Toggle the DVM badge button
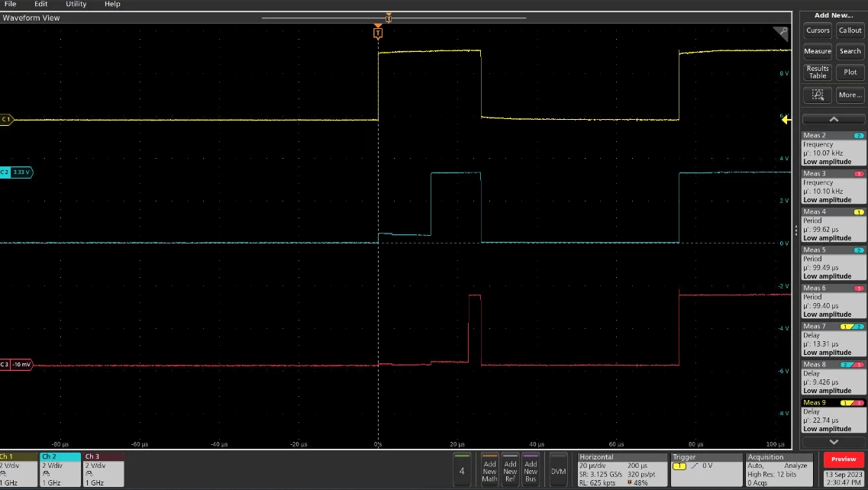Screen dimensions: 868x490 [558, 469]
